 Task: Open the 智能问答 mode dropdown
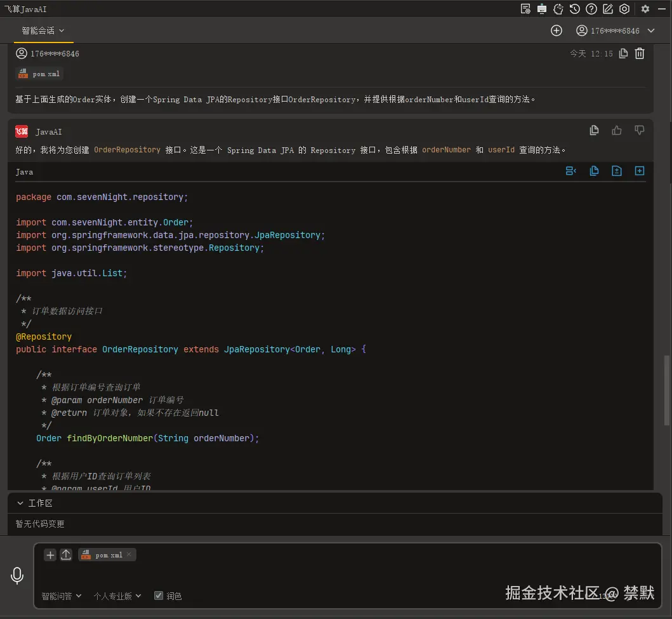coord(61,596)
